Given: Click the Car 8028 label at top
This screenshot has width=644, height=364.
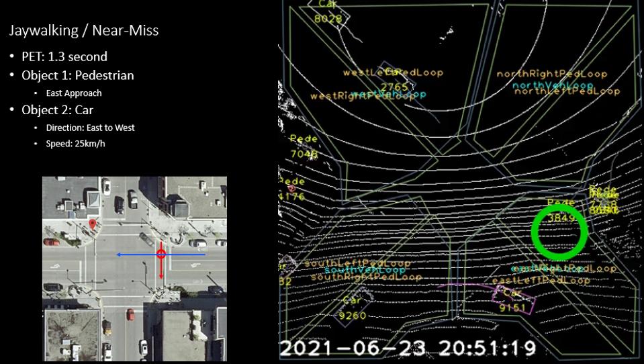Looking at the screenshot, I should click(328, 12).
